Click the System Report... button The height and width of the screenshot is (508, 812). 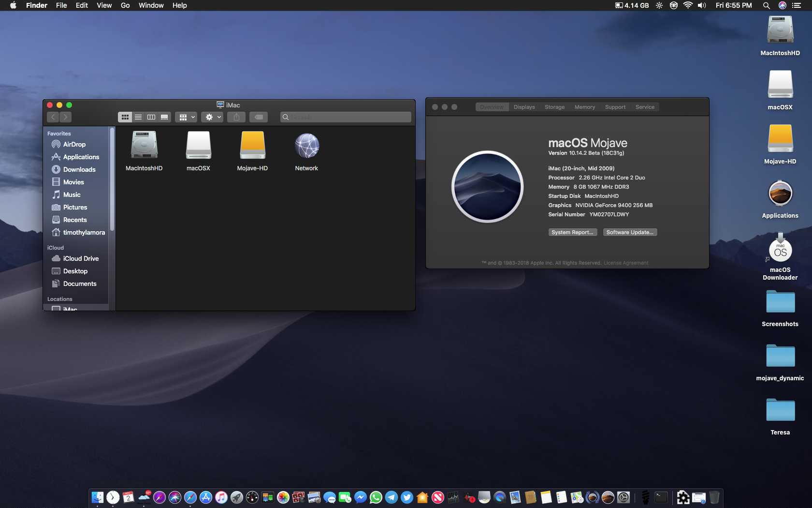tap(572, 232)
